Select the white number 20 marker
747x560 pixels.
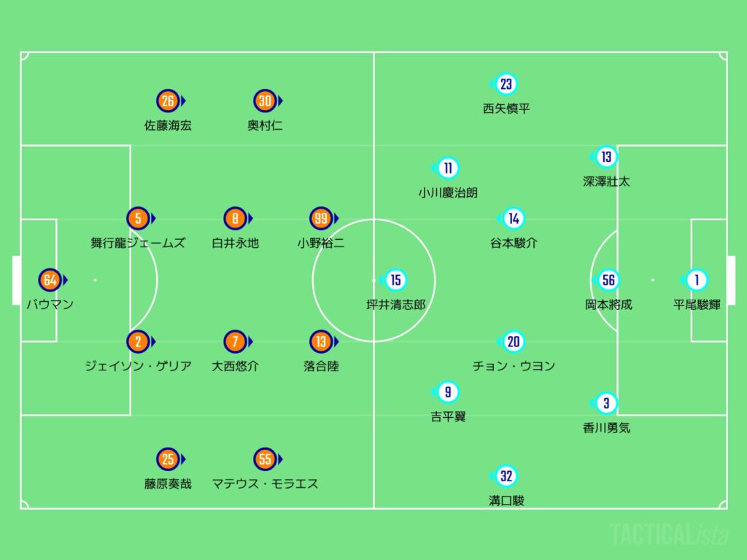click(514, 341)
